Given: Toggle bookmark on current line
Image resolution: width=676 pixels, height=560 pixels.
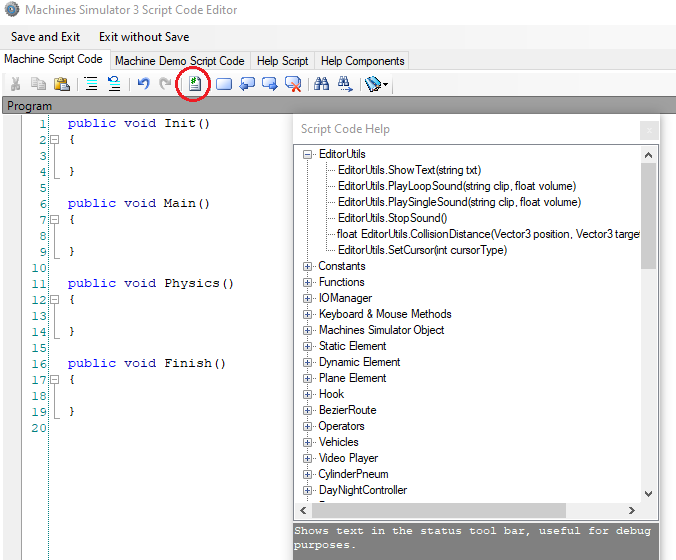Looking at the screenshot, I should [224, 84].
